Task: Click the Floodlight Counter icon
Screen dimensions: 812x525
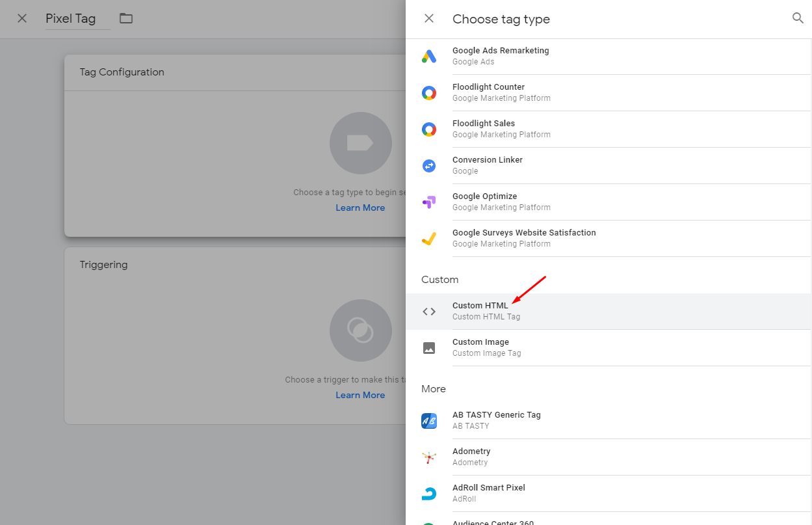Action: tap(429, 93)
